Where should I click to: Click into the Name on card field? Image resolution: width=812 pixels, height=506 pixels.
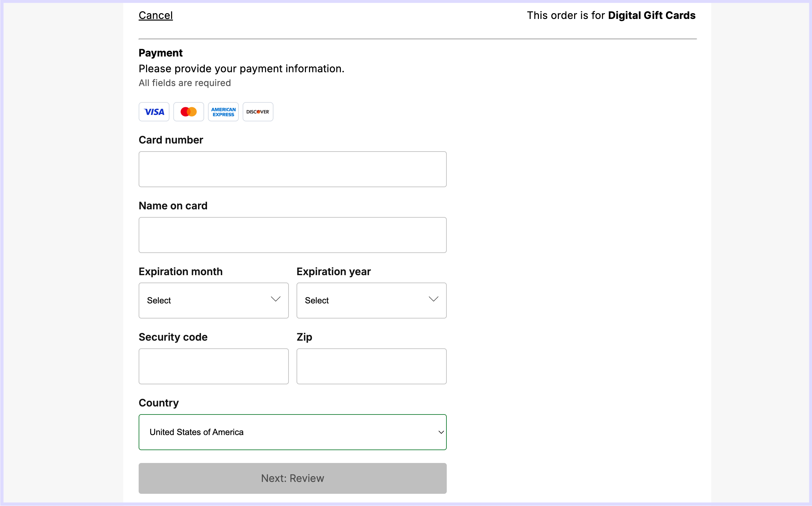pyautogui.click(x=292, y=235)
